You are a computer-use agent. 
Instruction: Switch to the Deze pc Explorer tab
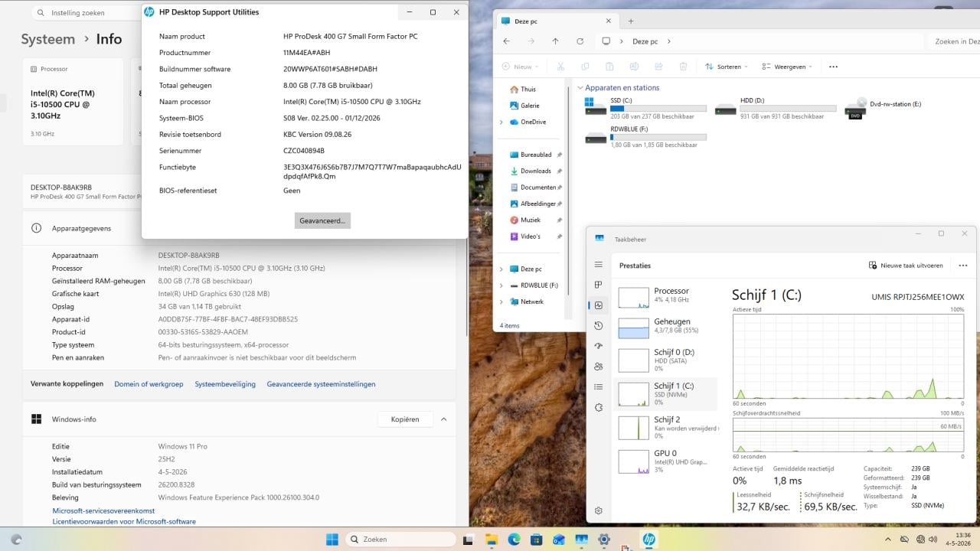[557, 21]
